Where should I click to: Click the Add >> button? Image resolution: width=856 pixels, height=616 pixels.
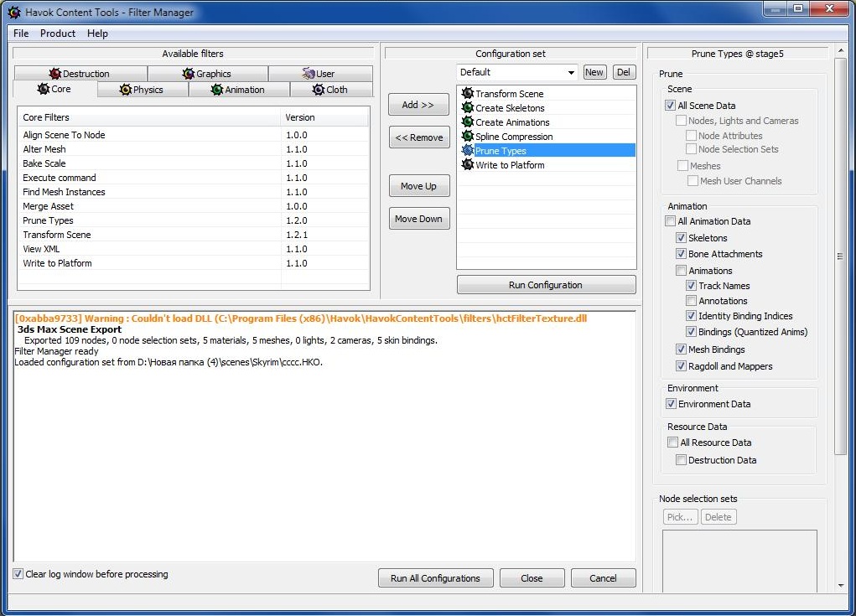tap(418, 104)
